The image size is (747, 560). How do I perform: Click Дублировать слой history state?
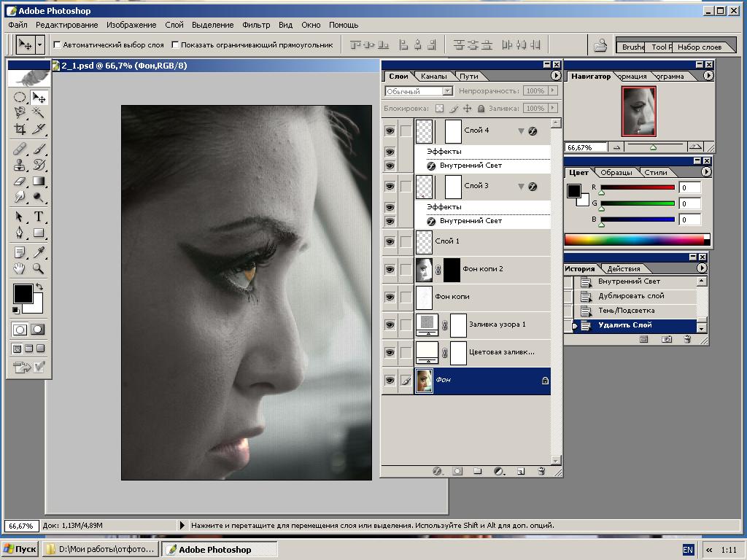[x=631, y=296]
